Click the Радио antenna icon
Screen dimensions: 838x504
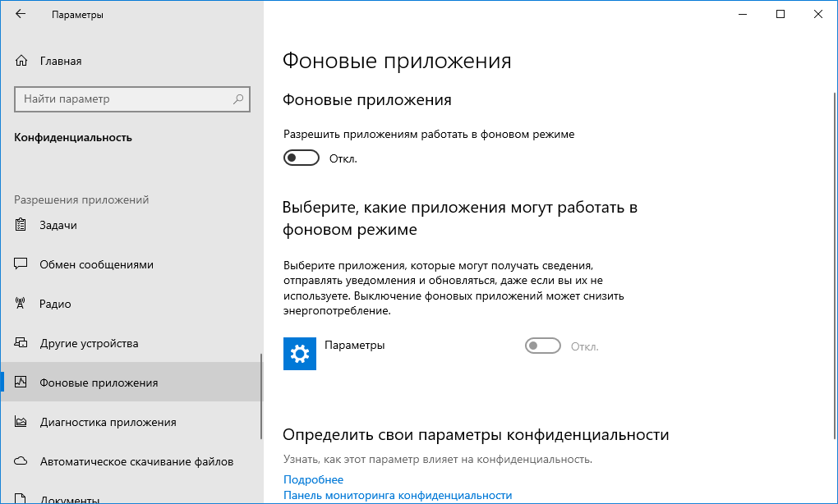point(21,303)
